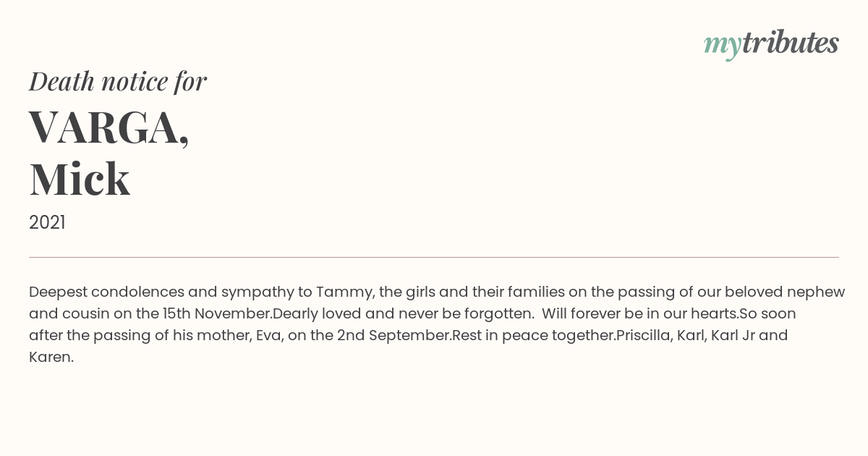Image resolution: width=868 pixels, height=456 pixels.
Task: Click the name Karen
Action: [51, 358]
